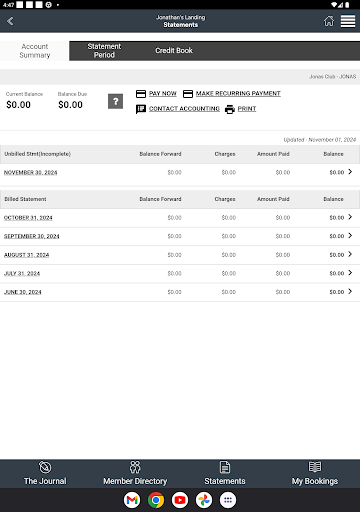Click the question mark help icon
The width and height of the screenshot is (360, 512).
(x=115, y=101)
